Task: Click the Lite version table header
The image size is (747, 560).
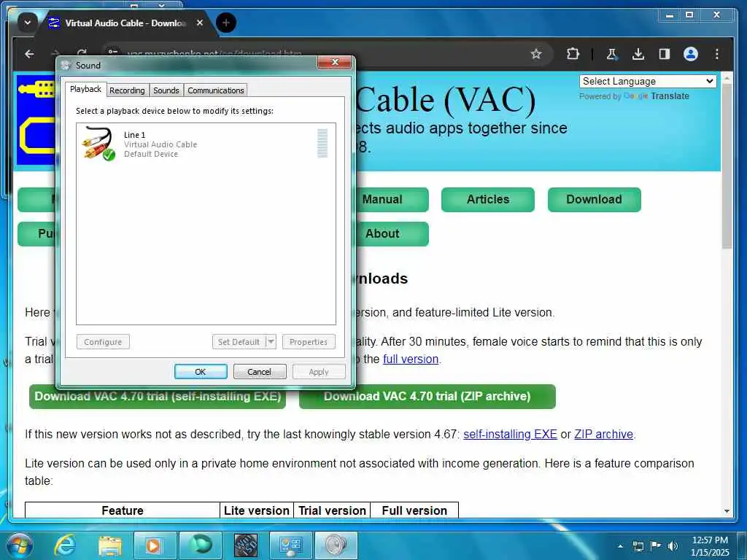Action: (x=257, y=510)
